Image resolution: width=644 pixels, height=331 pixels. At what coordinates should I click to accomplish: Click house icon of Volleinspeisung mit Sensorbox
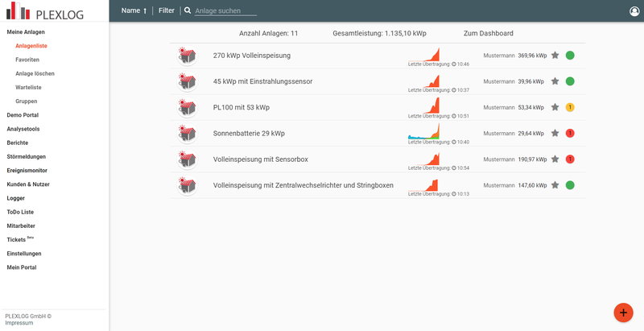pyautogui.click(x=188, y=159)
